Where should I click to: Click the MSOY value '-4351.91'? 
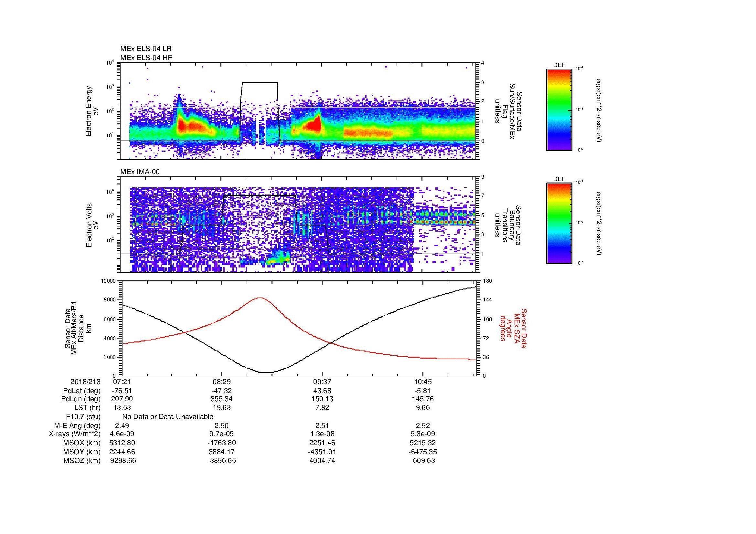pos(322,452)
